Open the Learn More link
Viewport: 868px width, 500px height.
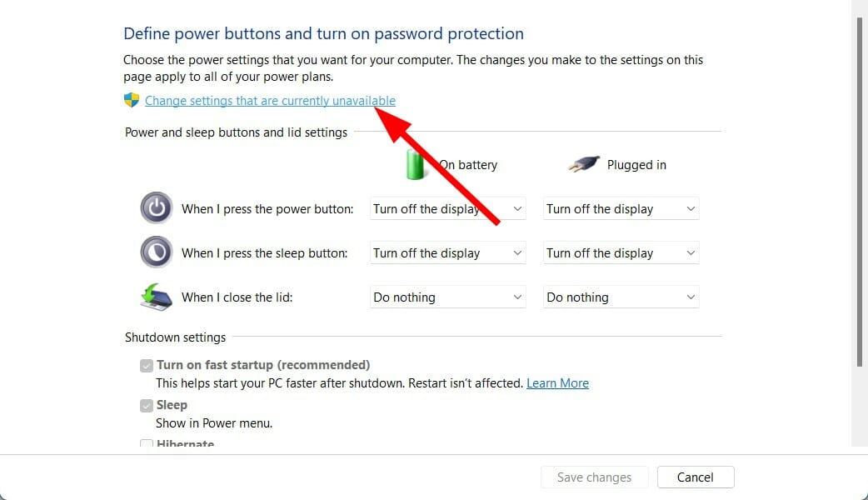tap(557, 382)
